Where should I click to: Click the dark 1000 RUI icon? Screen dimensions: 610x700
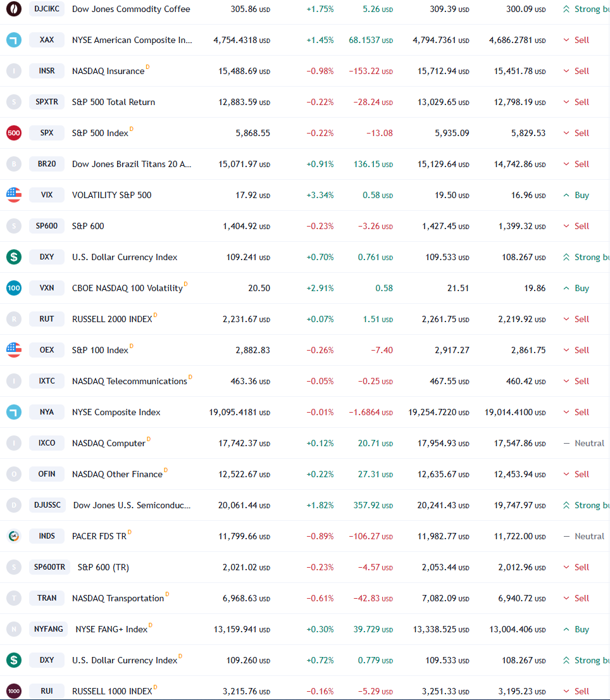14,691
